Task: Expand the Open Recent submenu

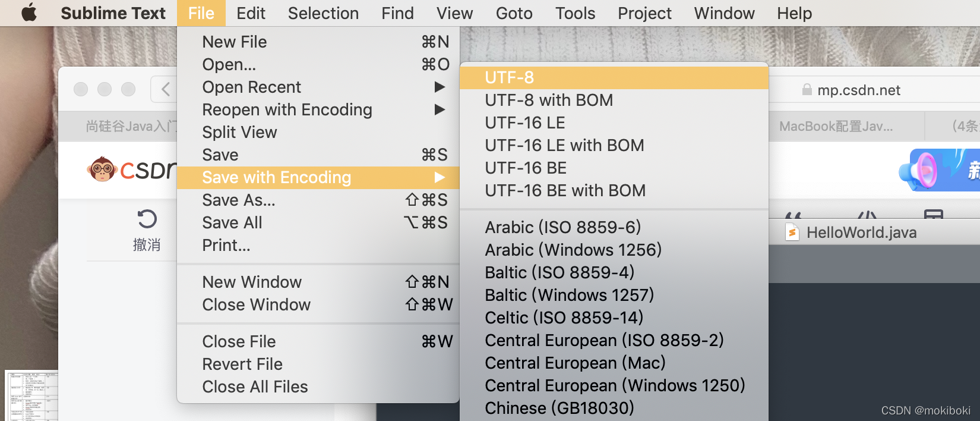Action: [x=318, y=87]
